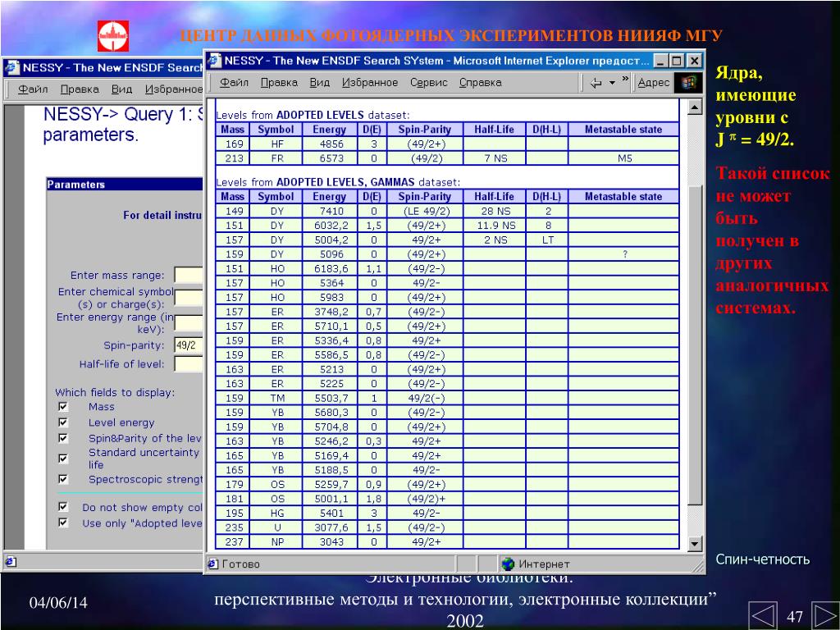Click the Half-life of level input field
Image resolution: width=840 pixels, height=630 pixels.
(189, 363)
